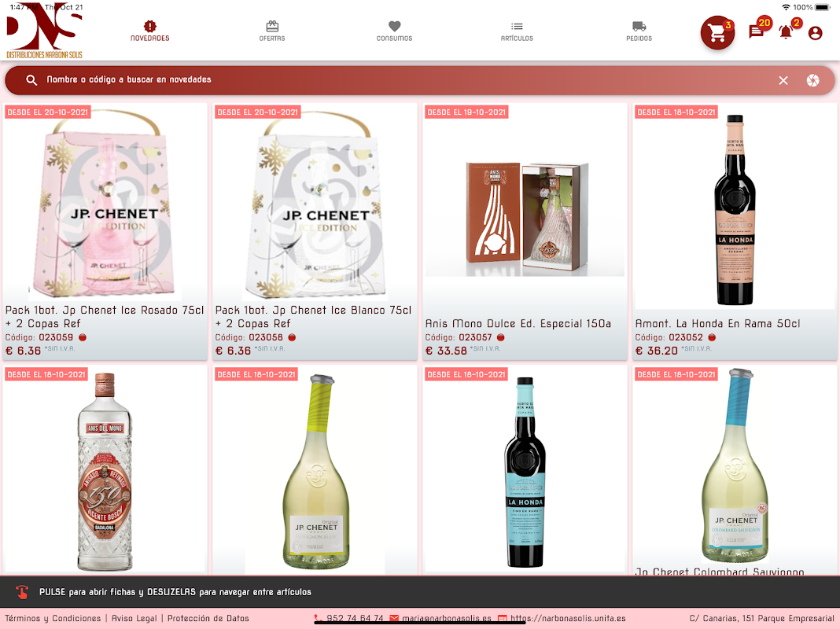Clear the search field with X

coord(783,80)
